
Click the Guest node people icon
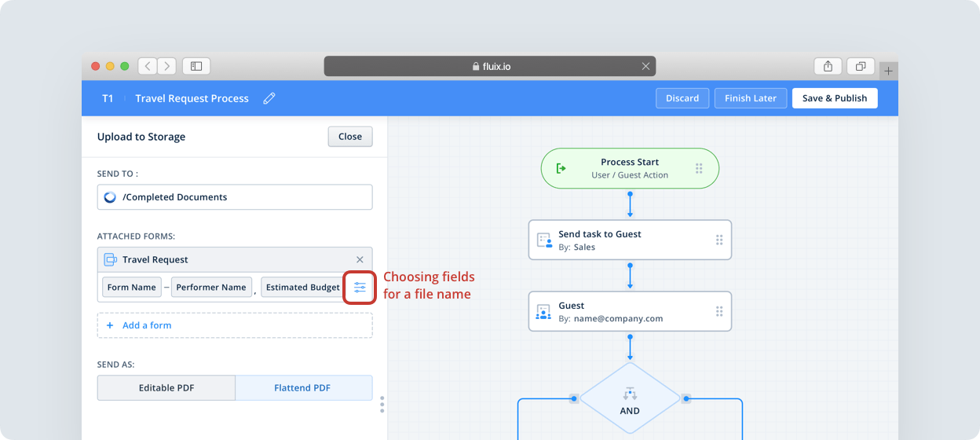coord(543,312)
